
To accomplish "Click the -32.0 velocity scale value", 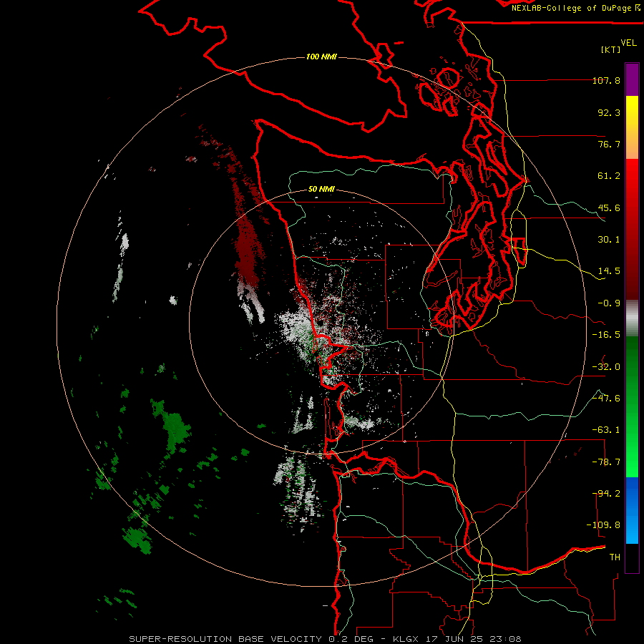I will [x=606, y=367].
